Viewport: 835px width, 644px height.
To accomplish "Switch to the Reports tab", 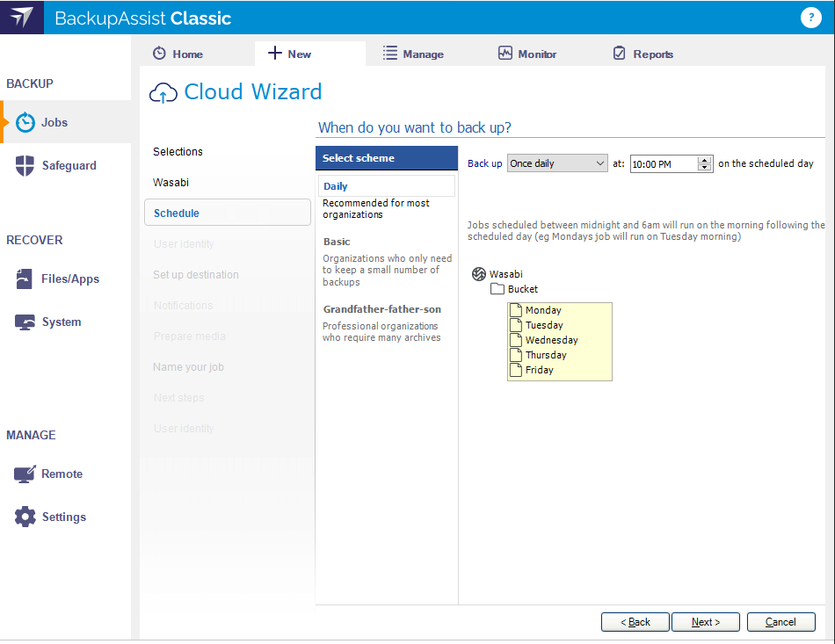I will click(643, 54).
